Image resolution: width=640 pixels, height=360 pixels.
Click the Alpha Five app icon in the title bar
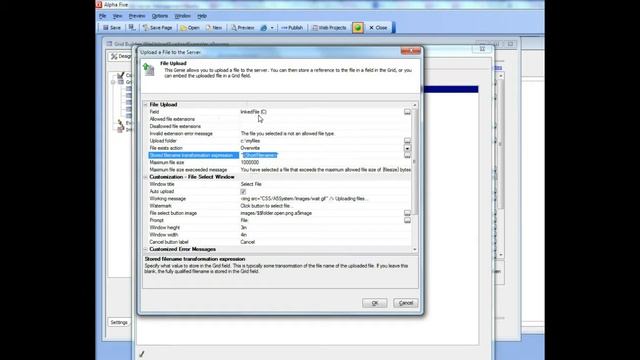point(99,4)
